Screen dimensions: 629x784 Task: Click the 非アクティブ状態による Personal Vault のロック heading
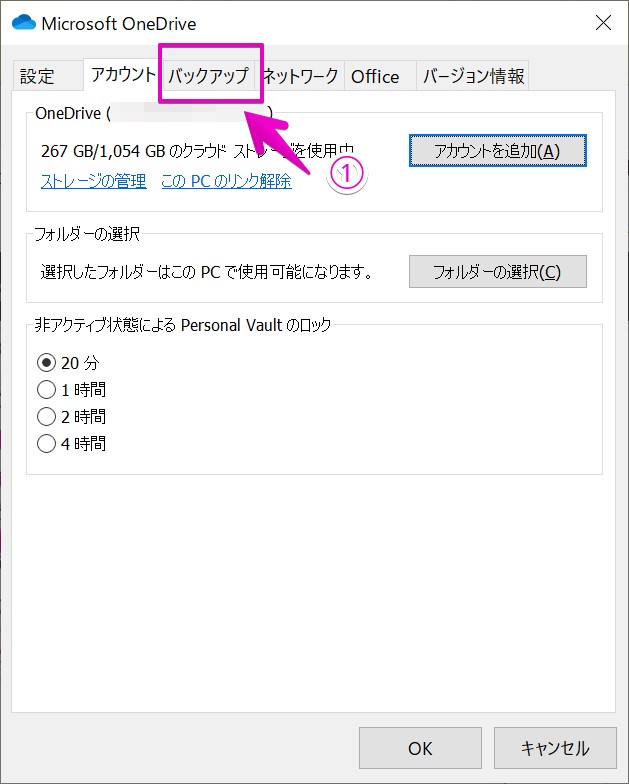tap(182, 325)
